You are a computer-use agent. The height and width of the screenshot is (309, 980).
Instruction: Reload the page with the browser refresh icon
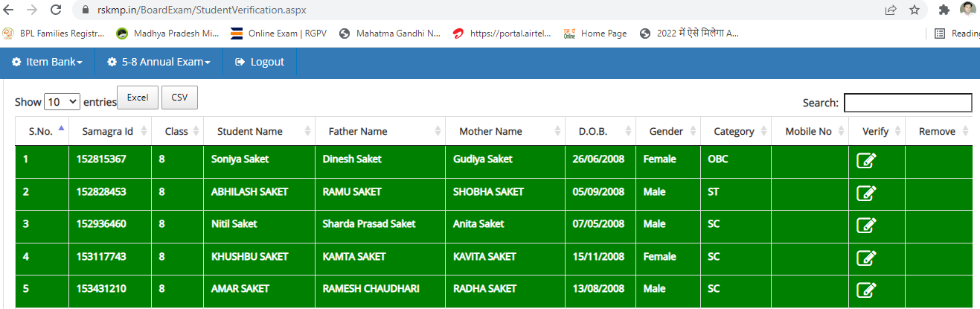56,10
